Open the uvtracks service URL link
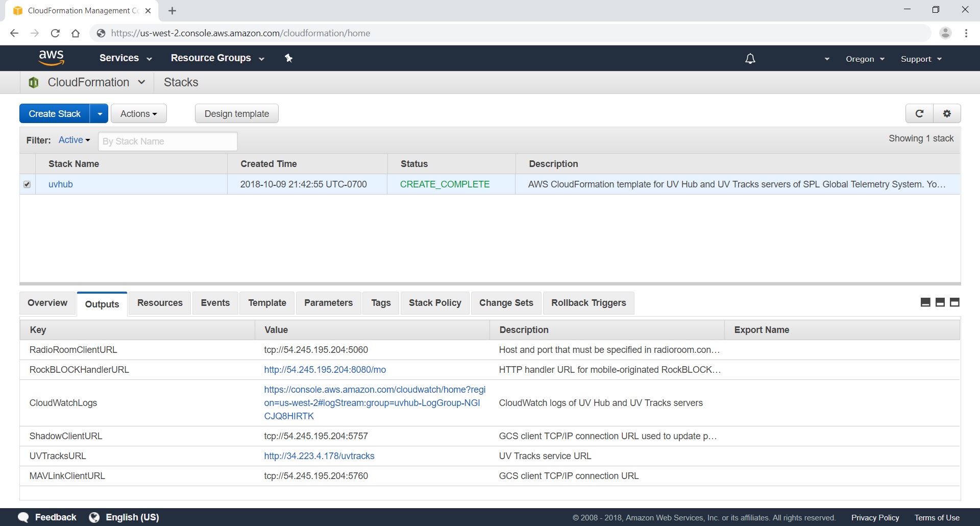980x526 pixels. click(319, 456)
